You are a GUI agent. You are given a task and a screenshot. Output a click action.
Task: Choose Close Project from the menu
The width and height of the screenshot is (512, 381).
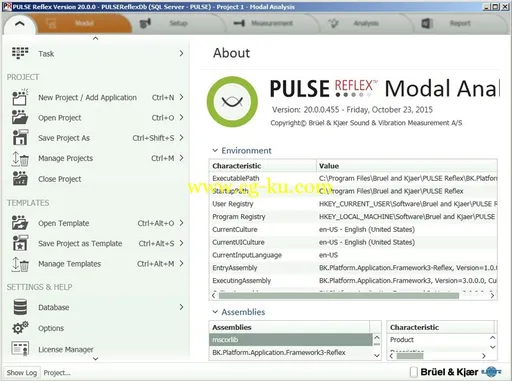(x=97, y=179)
